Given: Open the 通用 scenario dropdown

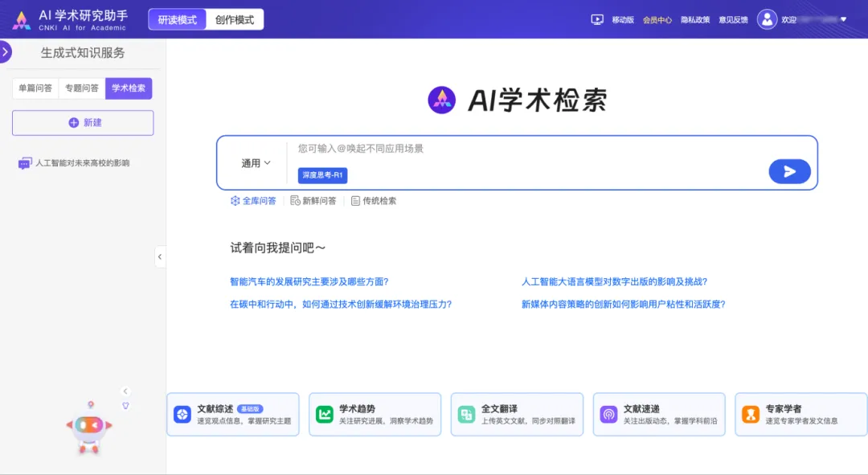Looking at the screenshot, I should (256, 163).
